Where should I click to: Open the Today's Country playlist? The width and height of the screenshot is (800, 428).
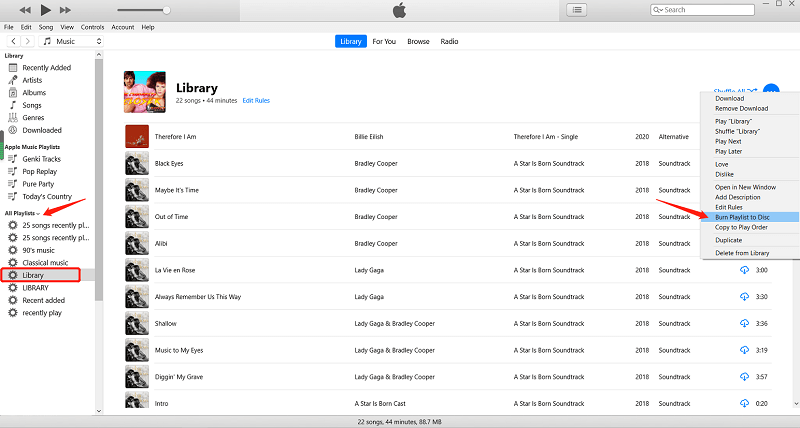47,196
